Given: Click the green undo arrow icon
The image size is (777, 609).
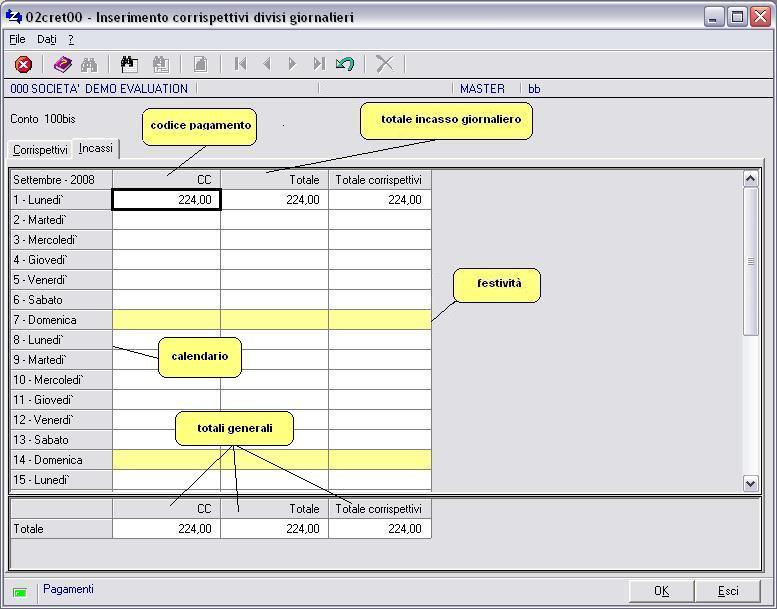Looking at the screenshot, I should click(345, 64).
